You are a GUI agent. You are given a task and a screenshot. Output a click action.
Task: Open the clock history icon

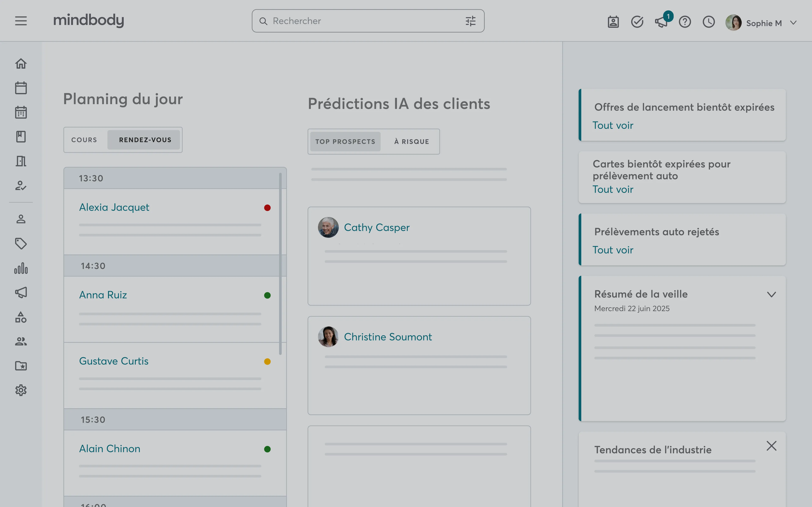coord(709,22)
